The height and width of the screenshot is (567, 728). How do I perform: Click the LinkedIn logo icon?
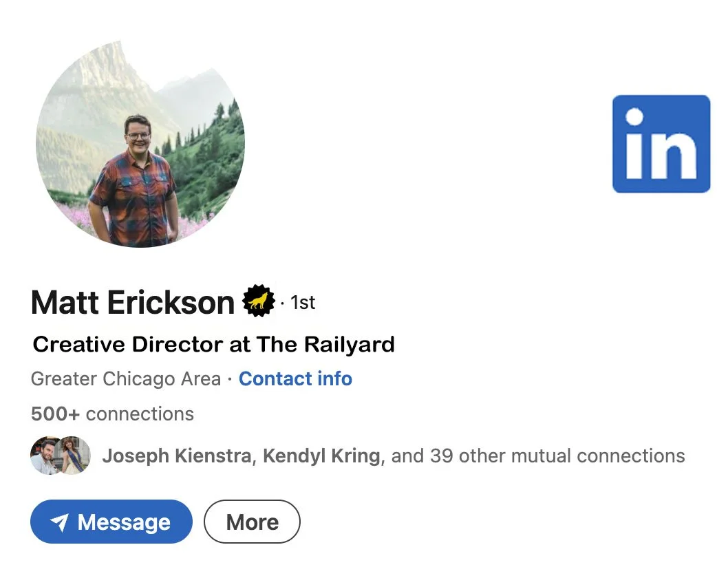[x=661, y=144]
